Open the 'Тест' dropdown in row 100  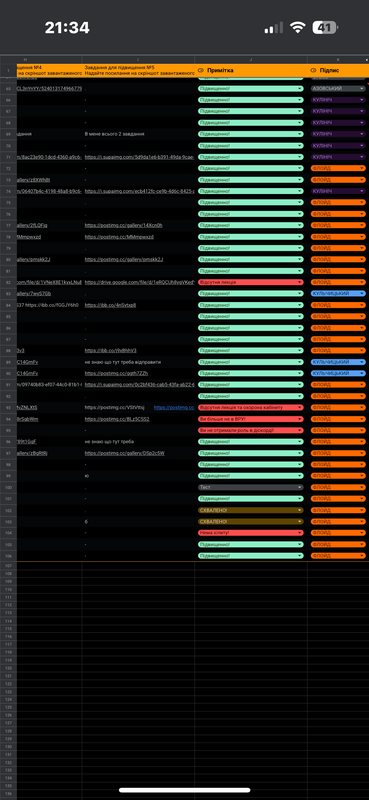pyautogui.click(x=251, y=487)
